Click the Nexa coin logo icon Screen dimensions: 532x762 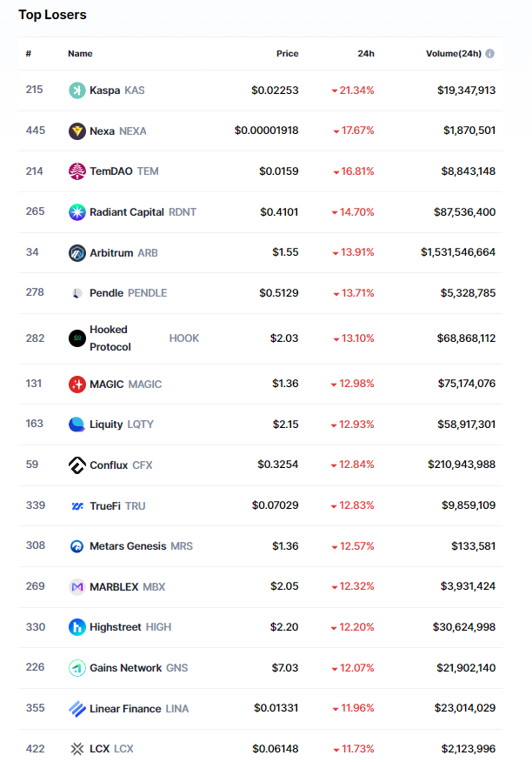(x=77, y=131)
